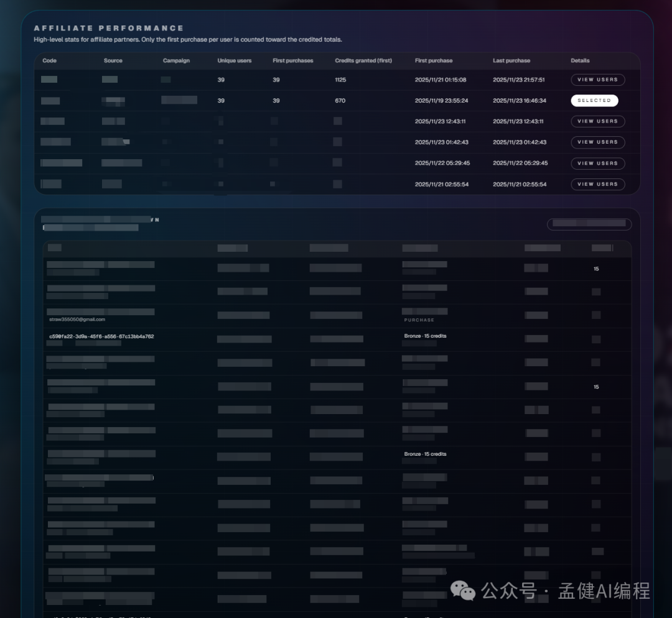Click the Affiliate Performance heading
This screenshot has width=672, height=618.
coord(109,29)
